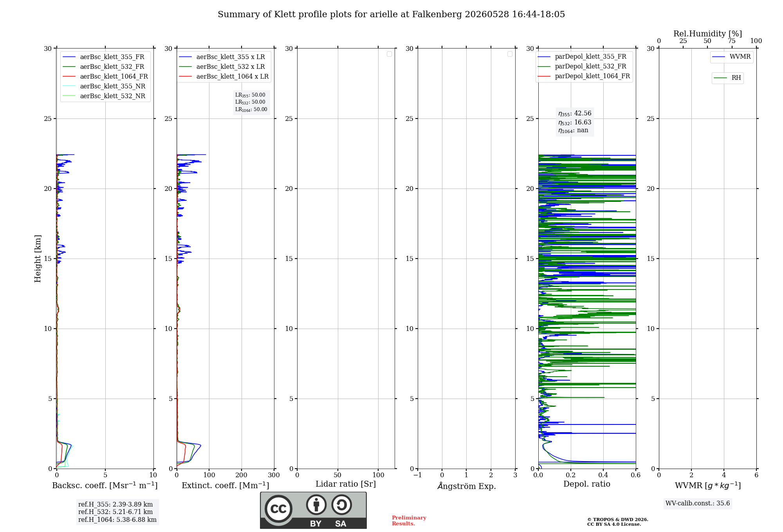
Task: Click the empty legend box in Ångström panel
Action: tap(510, 54)
